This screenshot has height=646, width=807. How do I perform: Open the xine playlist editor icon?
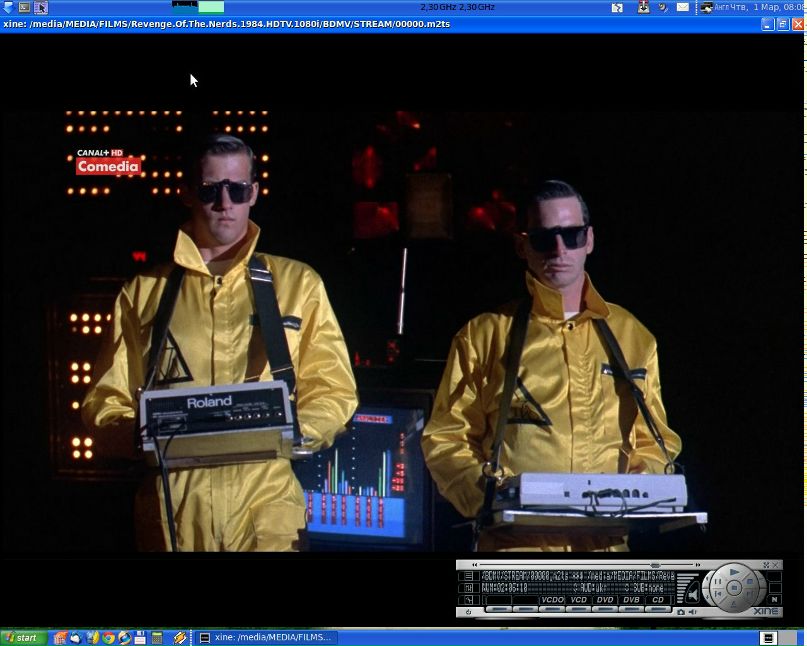coord(469,576)
